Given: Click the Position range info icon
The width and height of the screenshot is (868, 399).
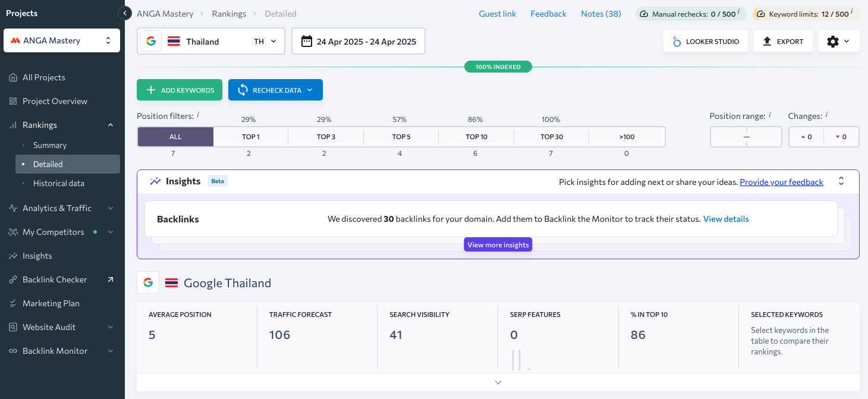Looking at the screenshot, I should [x=770, y=115].
